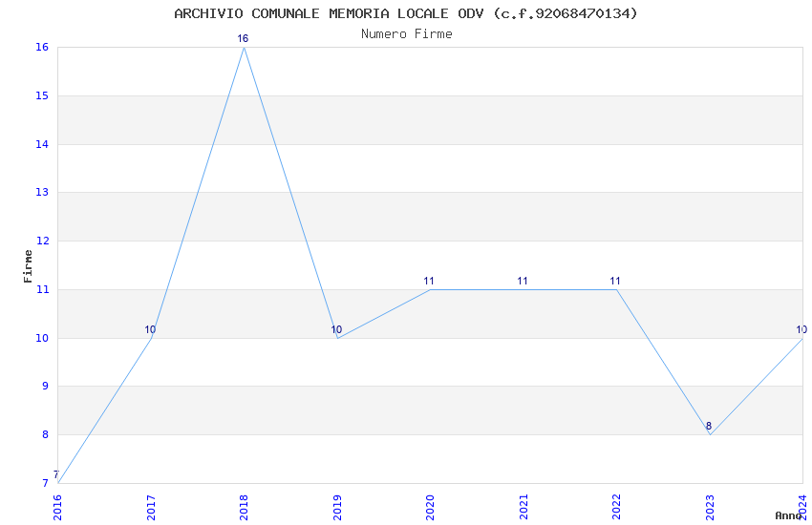Select the 2016 data point labeled 7

coord(58,483)
